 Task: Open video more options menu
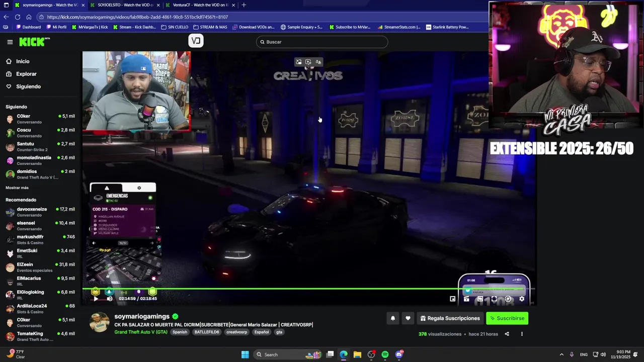(x=522, y=334)
